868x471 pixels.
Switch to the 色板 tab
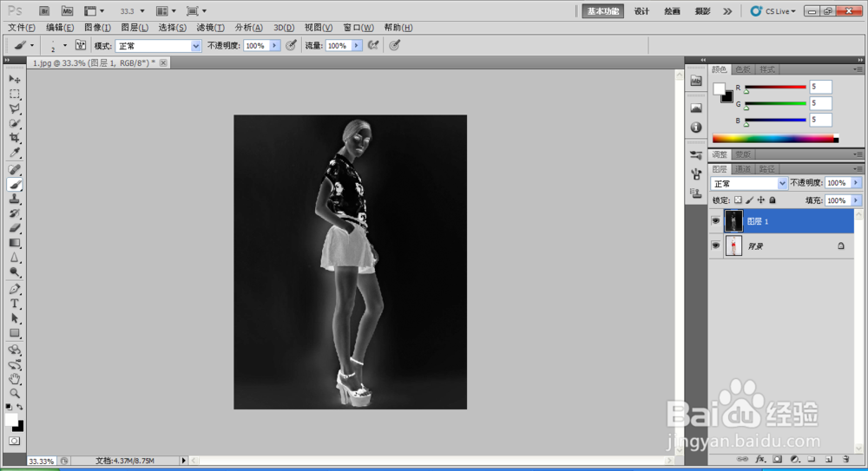click(x=743, y=69)
